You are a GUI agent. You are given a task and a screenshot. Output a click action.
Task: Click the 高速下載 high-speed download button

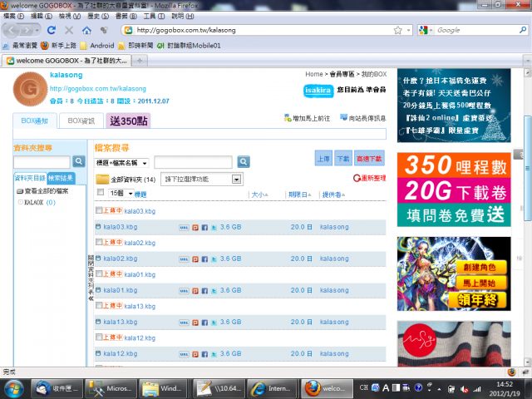(x=369, y=158)
